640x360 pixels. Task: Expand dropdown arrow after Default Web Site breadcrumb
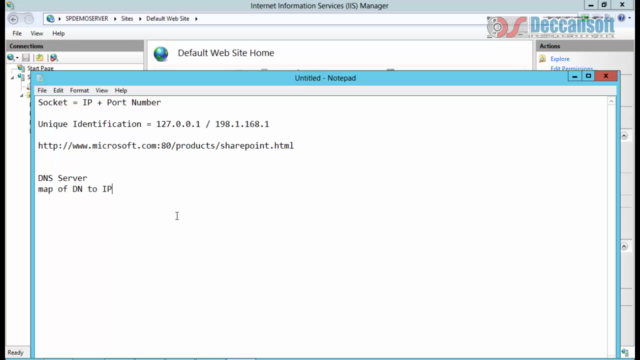point(196,19)
